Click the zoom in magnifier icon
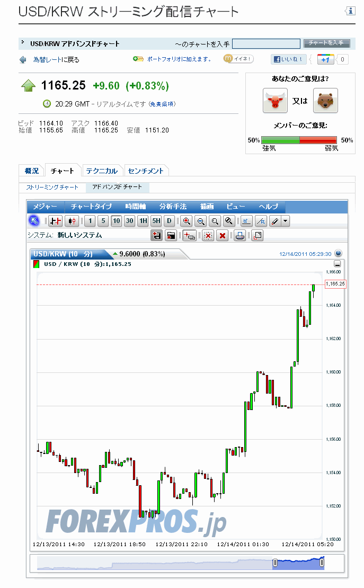 186,221
